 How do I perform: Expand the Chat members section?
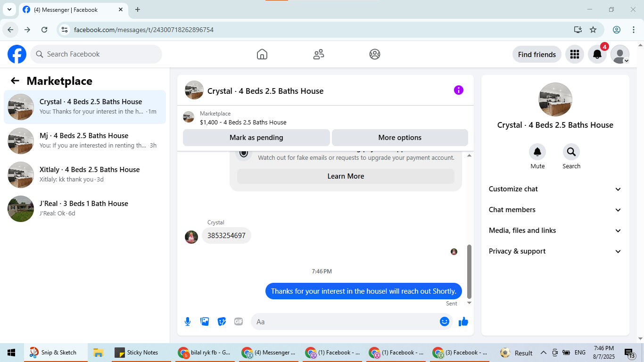[555, 210]
